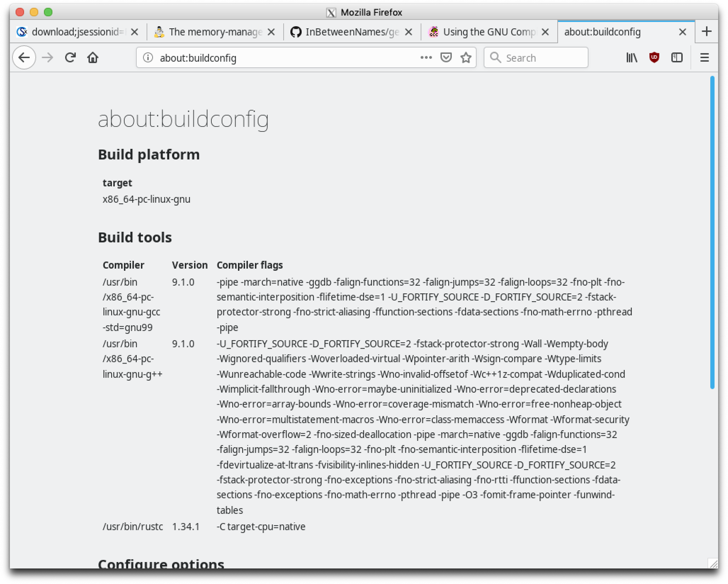Click the Compiler flags column header
This screenshot has height=584, width=728.
250,265
